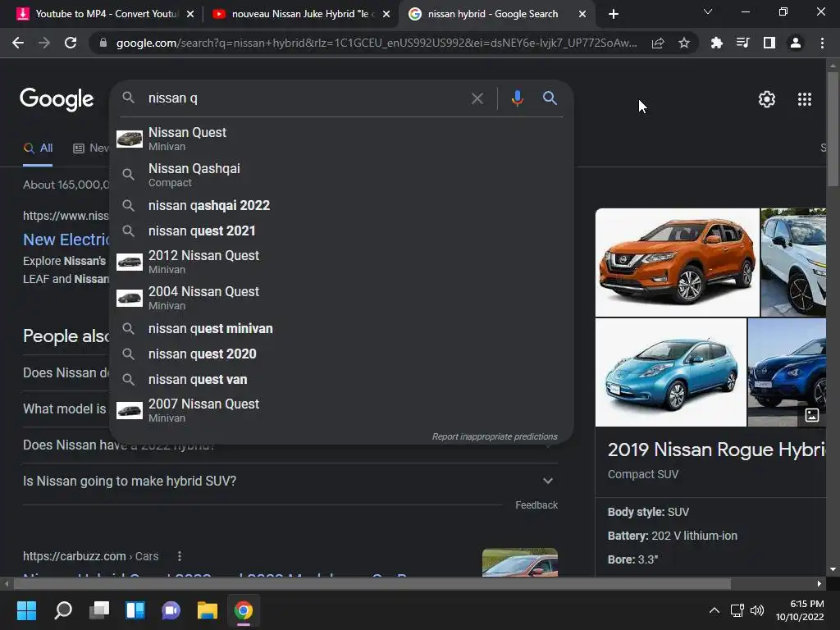Click the Feedback link under People also ask
840x630 pixels.
tap(536, 505)
